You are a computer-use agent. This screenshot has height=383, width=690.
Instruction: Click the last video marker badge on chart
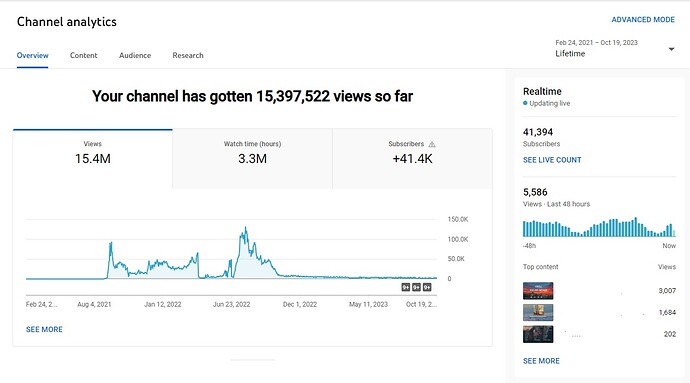click(427, 287)
